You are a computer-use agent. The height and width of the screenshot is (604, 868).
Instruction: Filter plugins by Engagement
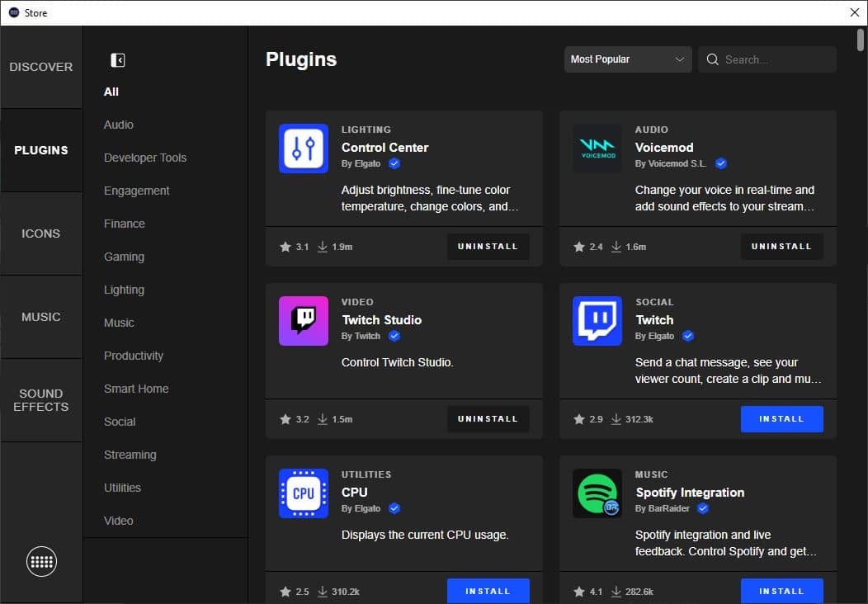pyautogui.click(x=137, y=191)
